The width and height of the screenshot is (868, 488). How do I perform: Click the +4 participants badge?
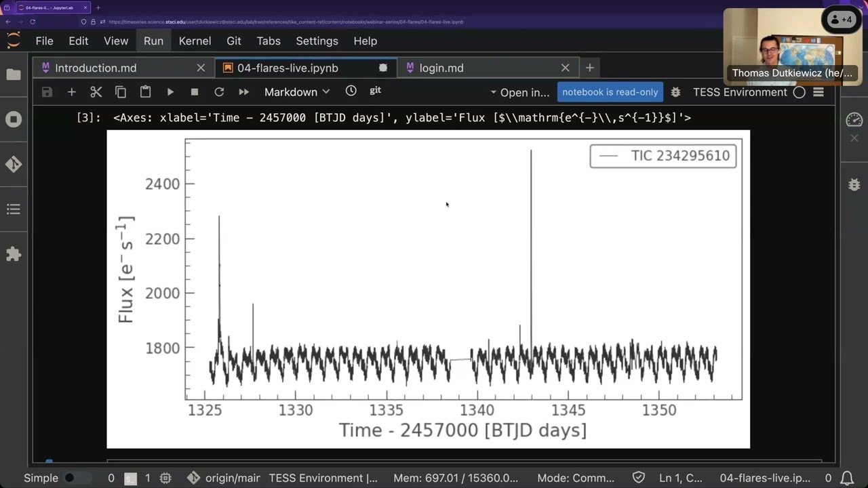[x=841, y=20]
